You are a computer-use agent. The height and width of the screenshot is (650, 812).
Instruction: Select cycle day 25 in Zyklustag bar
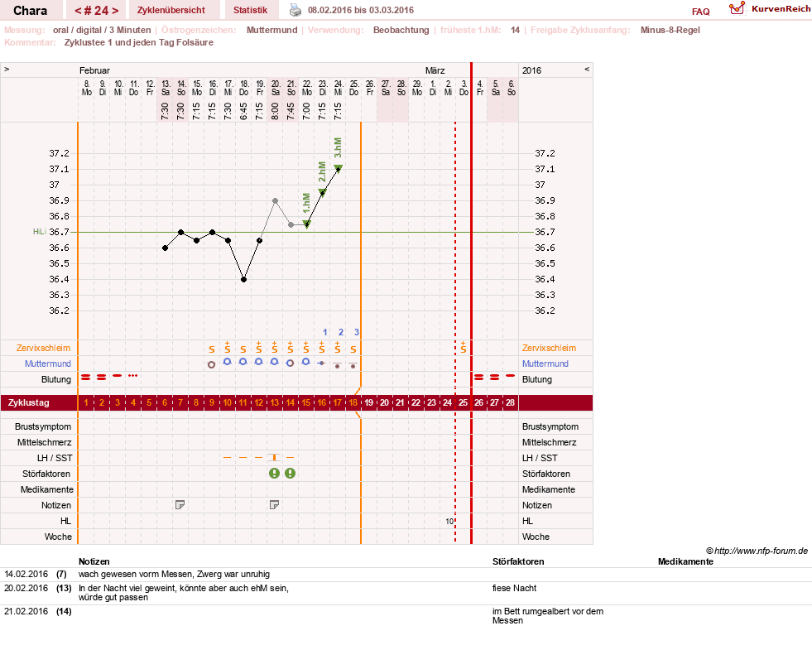(463, 402)
